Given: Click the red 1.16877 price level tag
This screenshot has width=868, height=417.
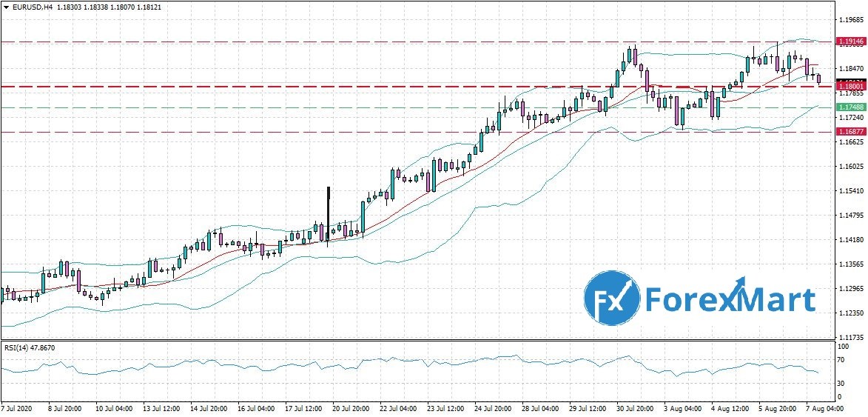Looking at the screenshot, I should click(x=850, y=131).
